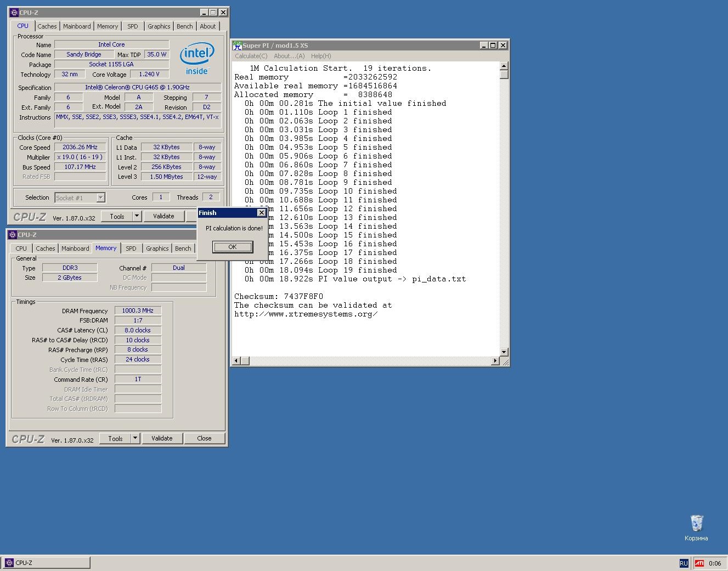Click ATI tray icon

[699, 563]
